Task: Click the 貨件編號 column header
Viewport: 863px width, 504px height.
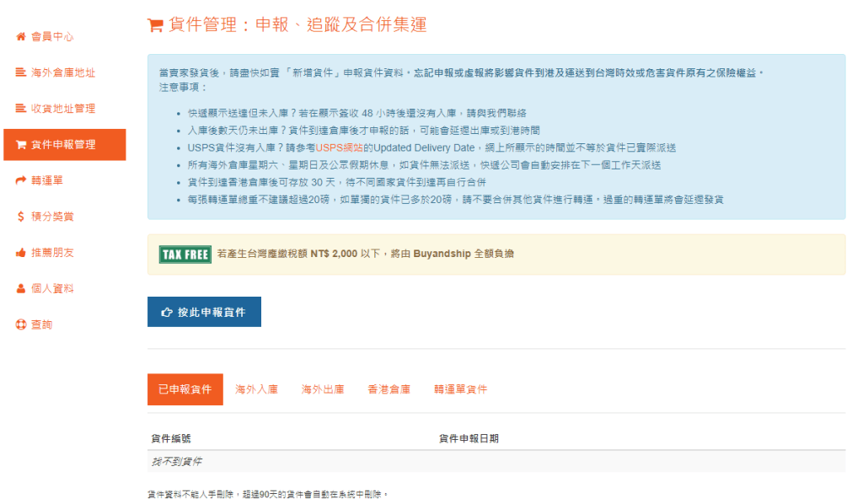Action: point(171,439)
